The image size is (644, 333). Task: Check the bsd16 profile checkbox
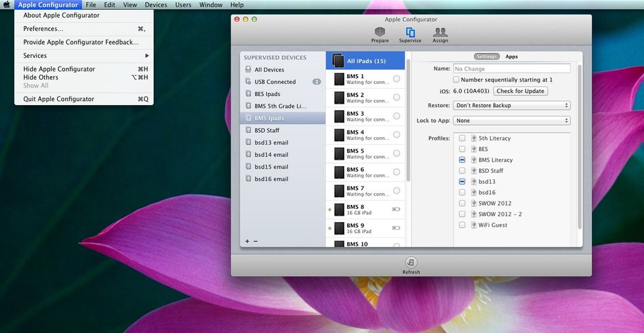click(x=462, y=192)
